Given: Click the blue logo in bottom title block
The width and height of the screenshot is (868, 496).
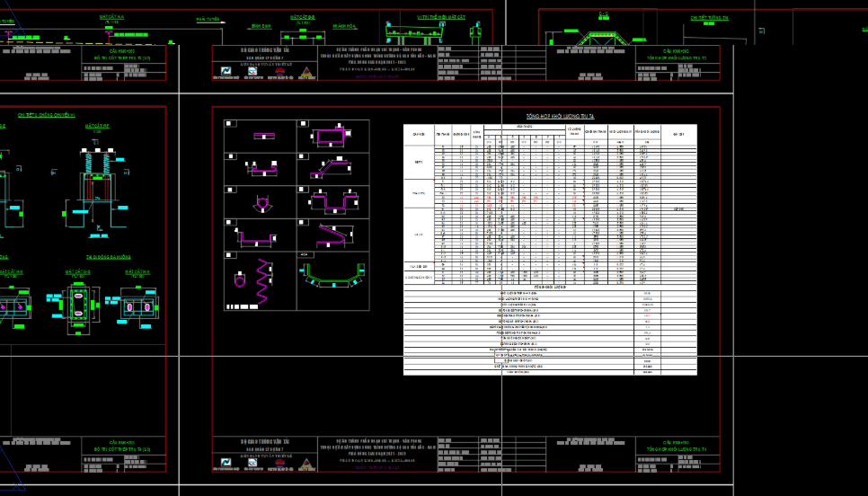Looking at the screenshot, I should (226, 464).
